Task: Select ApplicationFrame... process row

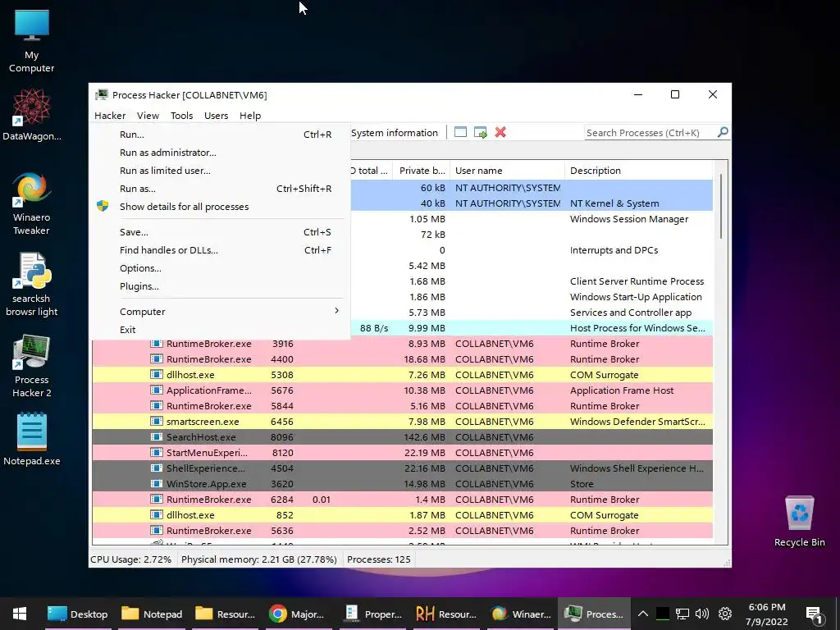Action: click(402, 390)
